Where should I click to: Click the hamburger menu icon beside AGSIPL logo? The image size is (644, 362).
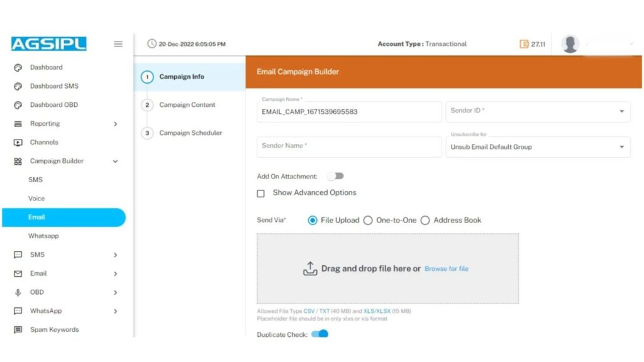click(118, 44)
